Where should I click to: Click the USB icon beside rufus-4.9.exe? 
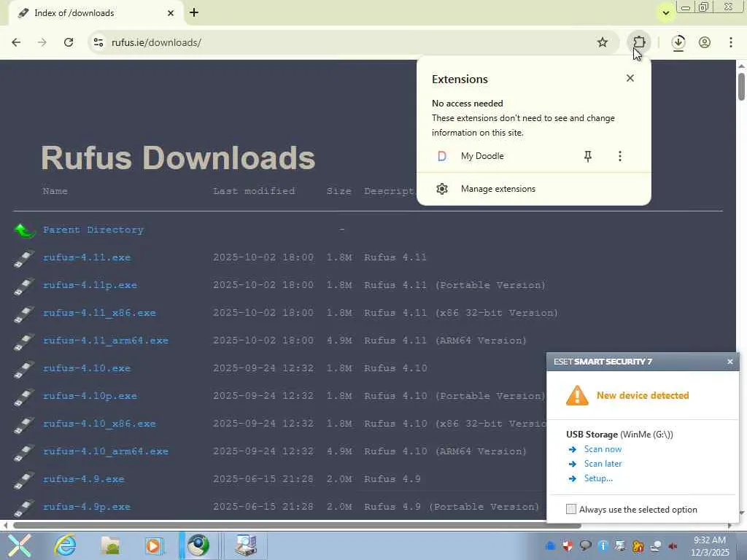pos(24,480)
